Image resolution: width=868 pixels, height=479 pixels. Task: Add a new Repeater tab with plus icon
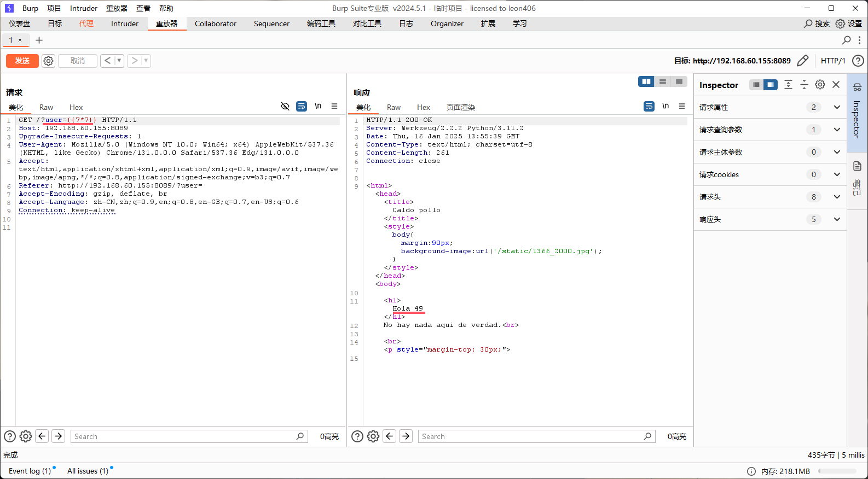39,40
